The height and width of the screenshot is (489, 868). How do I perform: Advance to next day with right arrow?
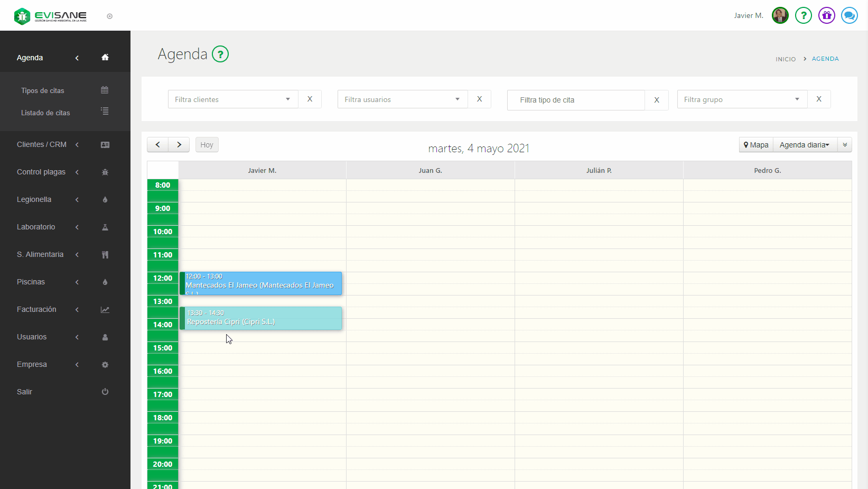pyautogui.click(x=179, y=145)
